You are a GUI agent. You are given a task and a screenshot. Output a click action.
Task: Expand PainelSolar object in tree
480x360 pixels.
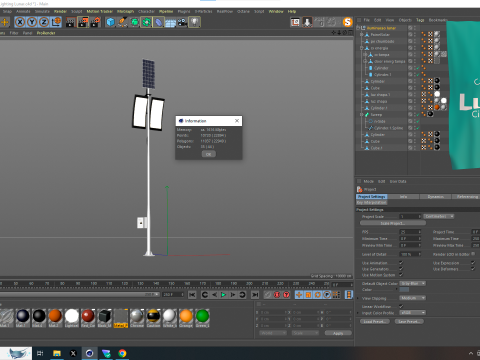coord(362,35)
